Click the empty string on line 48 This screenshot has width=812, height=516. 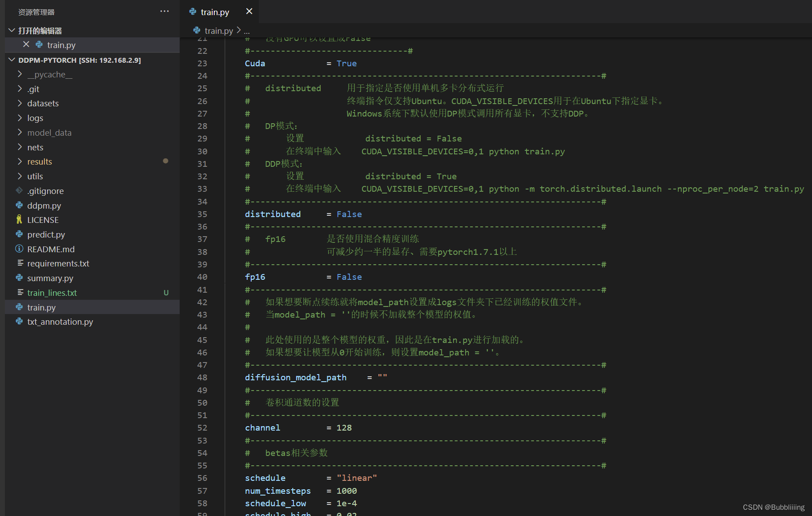[382, 377]
